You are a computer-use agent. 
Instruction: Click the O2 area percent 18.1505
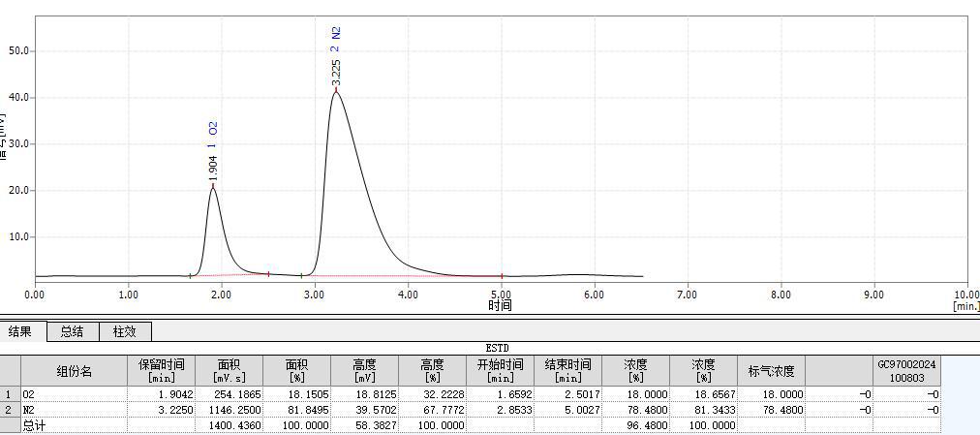coord(297,394)
